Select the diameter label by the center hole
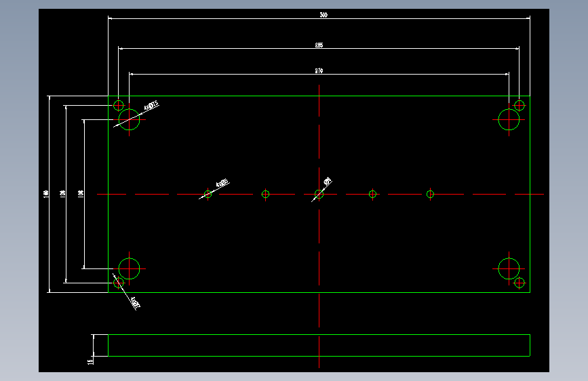The height and width of the screenshot is (381, 588). 328,182
